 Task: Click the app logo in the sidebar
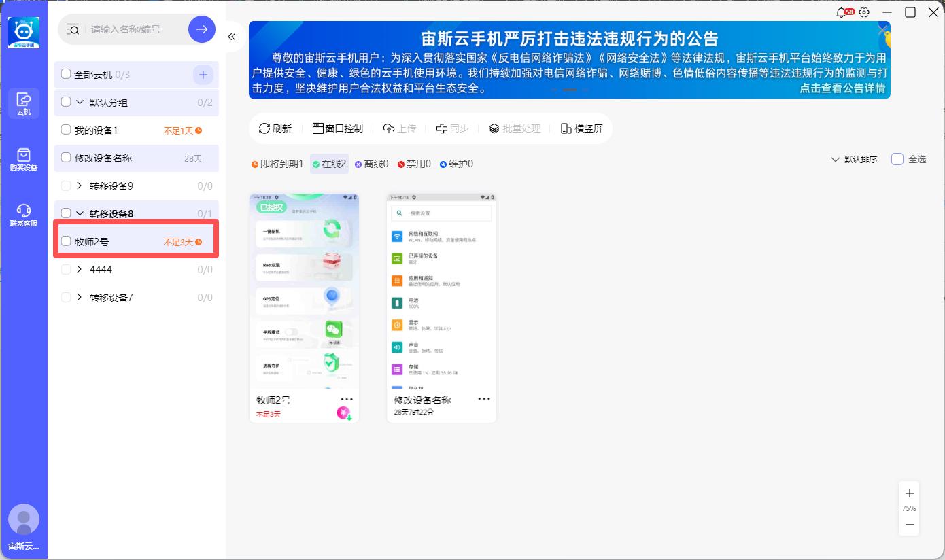coord(24,33)
